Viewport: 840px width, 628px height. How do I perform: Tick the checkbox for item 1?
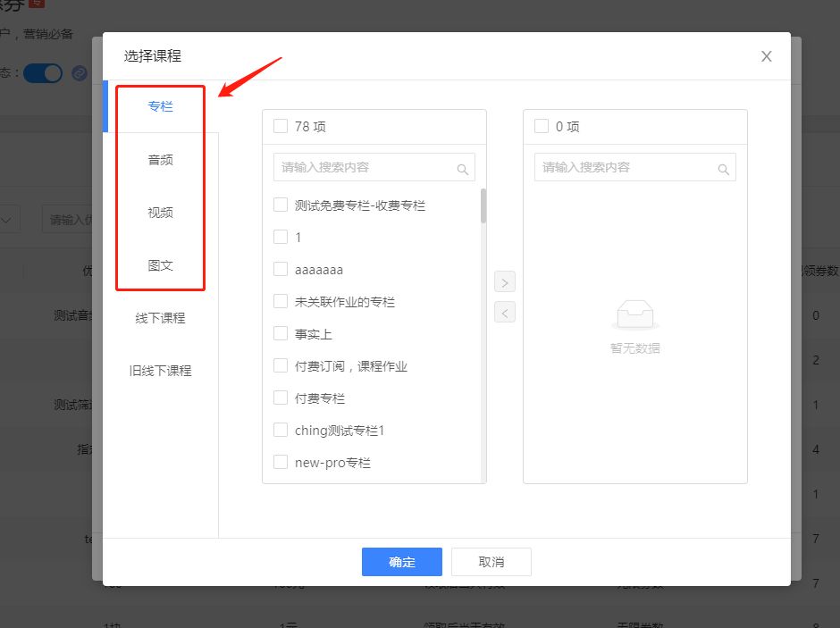[281, 237]
